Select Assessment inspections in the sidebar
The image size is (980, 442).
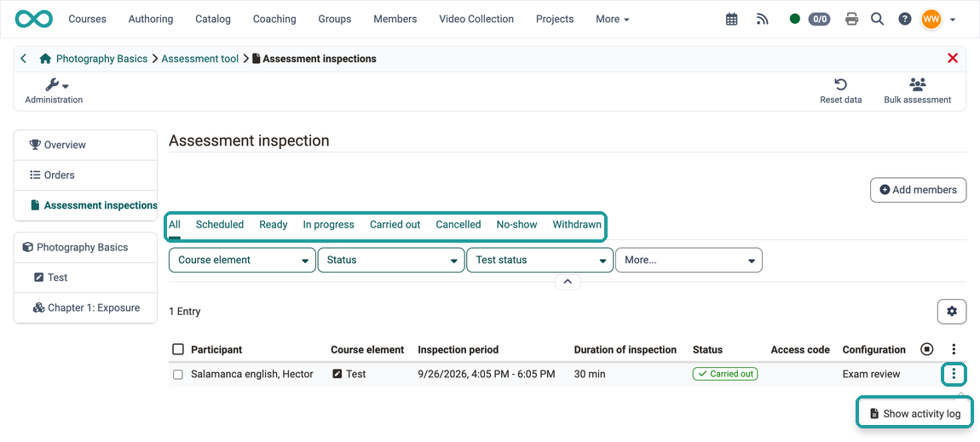pos(85,204)
